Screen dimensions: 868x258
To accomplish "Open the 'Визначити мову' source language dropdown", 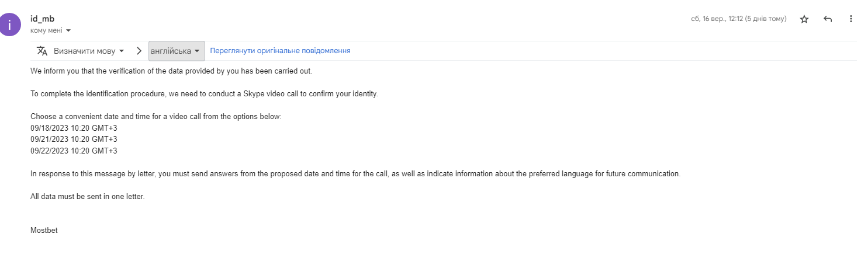I will tap(89, 51).
